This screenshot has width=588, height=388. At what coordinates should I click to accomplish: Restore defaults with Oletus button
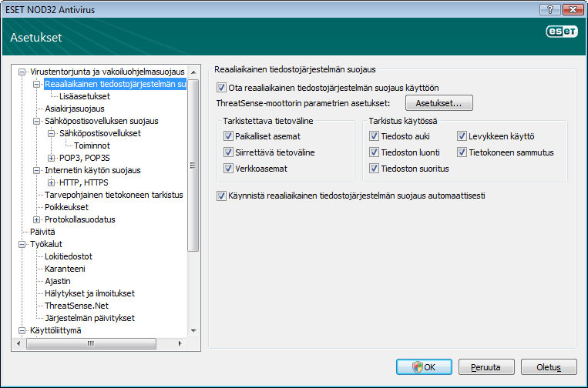tap(549, 367)
